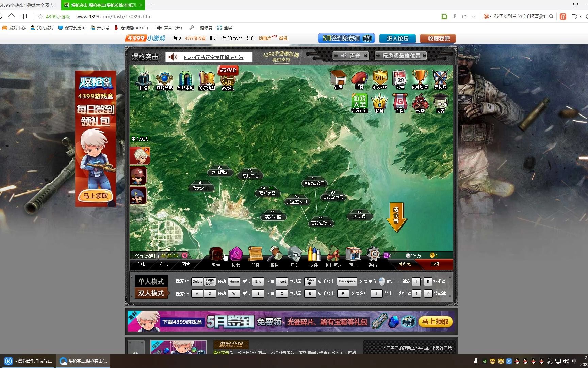Image resolution: width=588 pixels, height=368 pixels.
Task: Select 双人模式 control scheme
Action: tap(151, 293)
